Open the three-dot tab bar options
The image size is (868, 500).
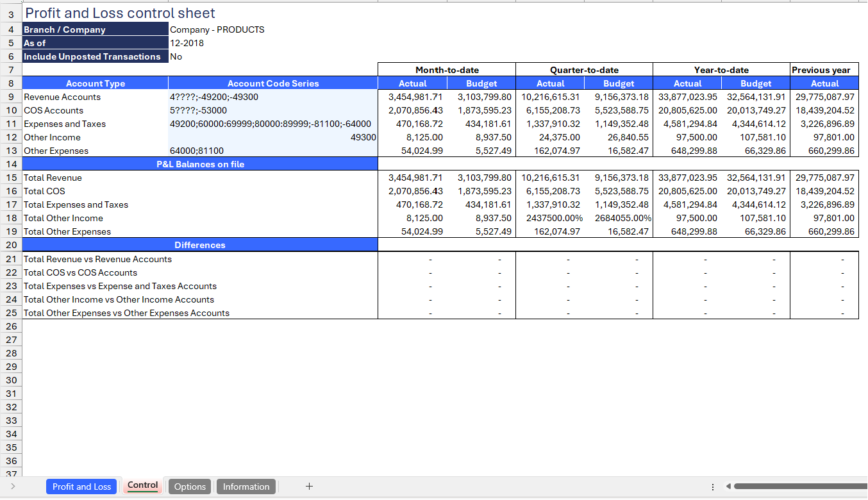[713, 487]
